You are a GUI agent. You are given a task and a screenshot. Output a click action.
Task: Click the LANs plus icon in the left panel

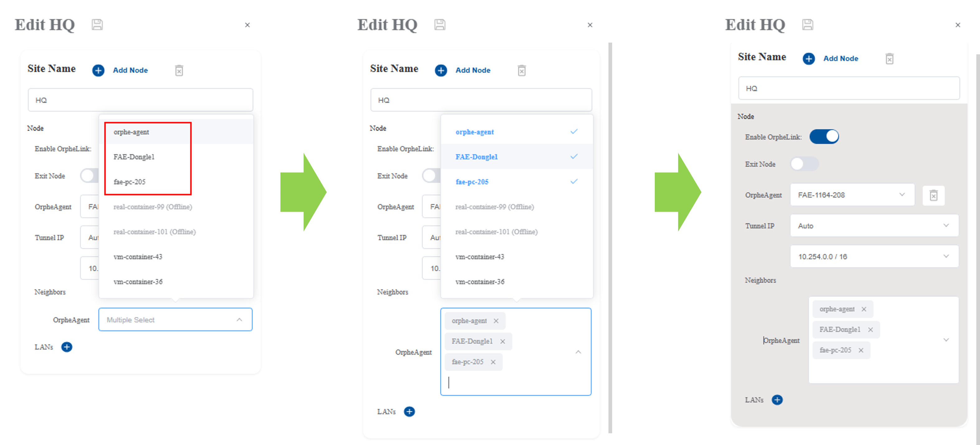tap(67, 346)
